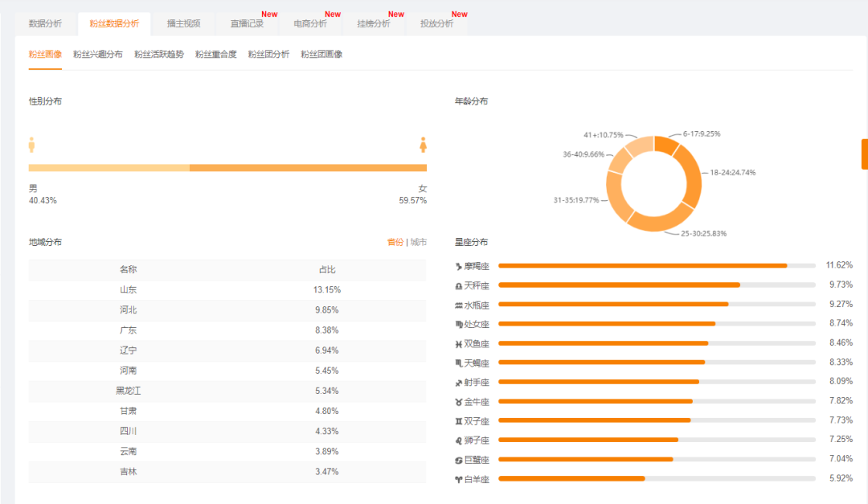This screenshot has height=504, width=868.
Task: Click the 处女座 Virgo icon
Action: 458,325
